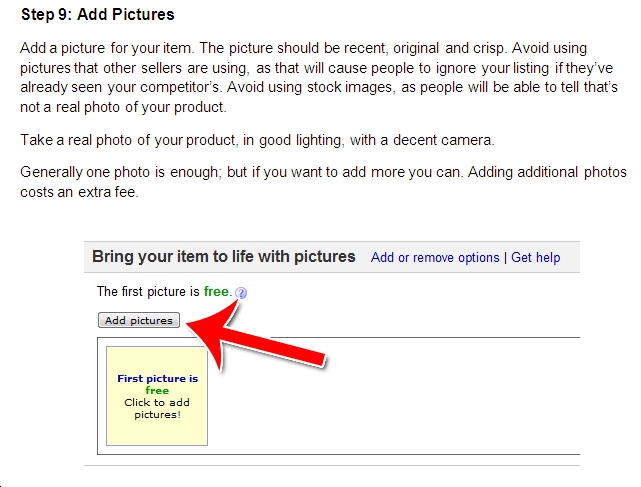Select the yellow picture placeholder box
641x487 pixels.
point(157,396)
